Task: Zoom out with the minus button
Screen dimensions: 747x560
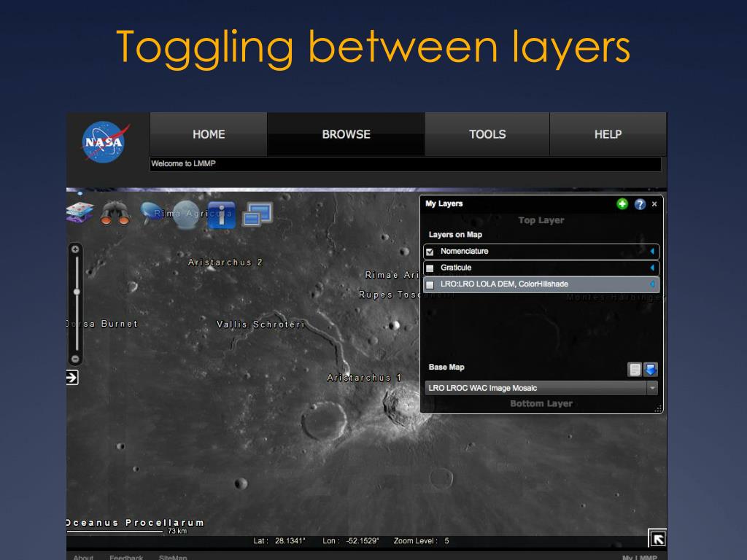Action: coord(75,359)
